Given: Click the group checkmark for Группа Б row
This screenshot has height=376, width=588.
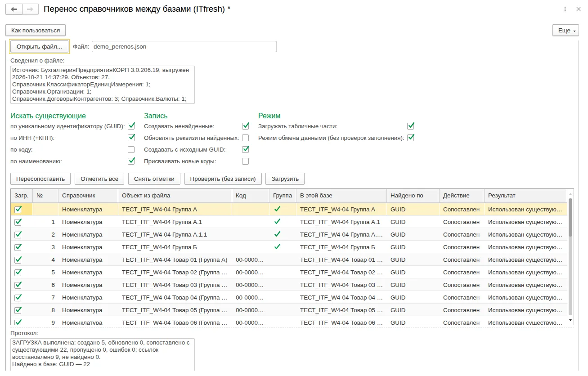Looking at the screenshot, I should [278, 247].
